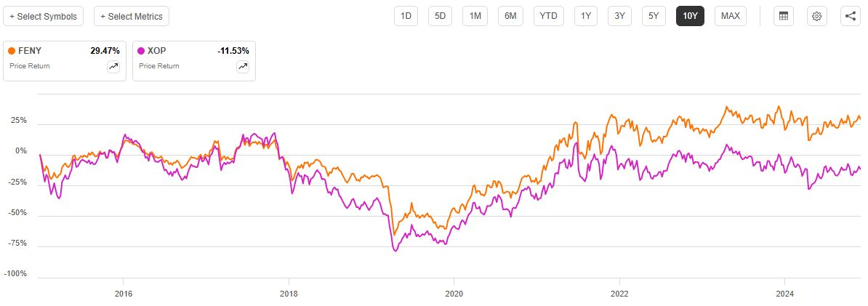
Task: Change range to 5Y
Action: coord(654,16)
